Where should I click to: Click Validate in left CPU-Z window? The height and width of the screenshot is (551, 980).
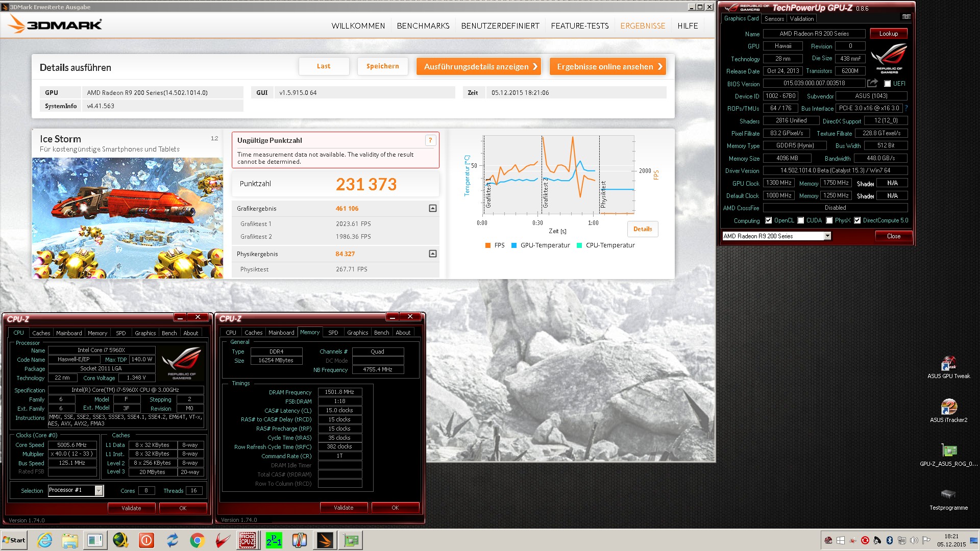coord(131,508)
